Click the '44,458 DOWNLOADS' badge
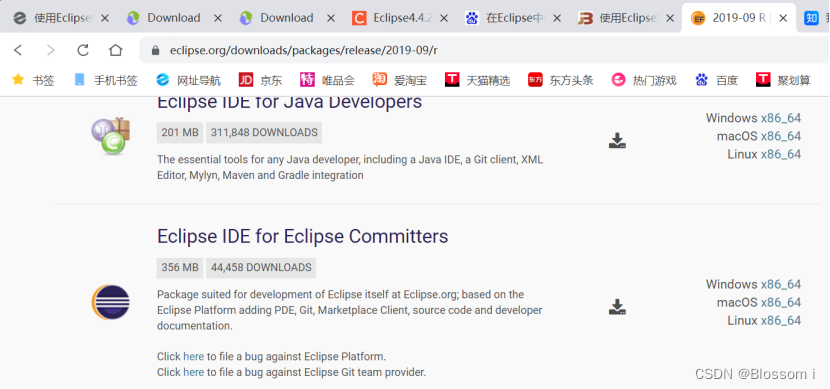Screen dimensions: 830x389 tap(261, 267)
